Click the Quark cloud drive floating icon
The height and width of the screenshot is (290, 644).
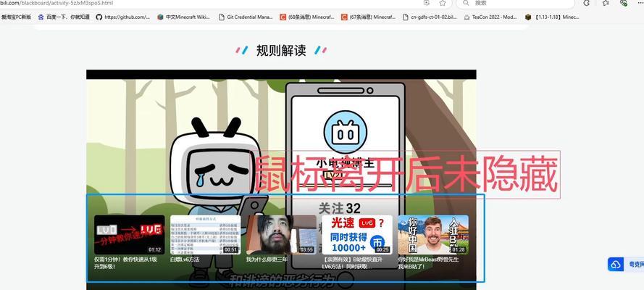[x=615, y=265]
